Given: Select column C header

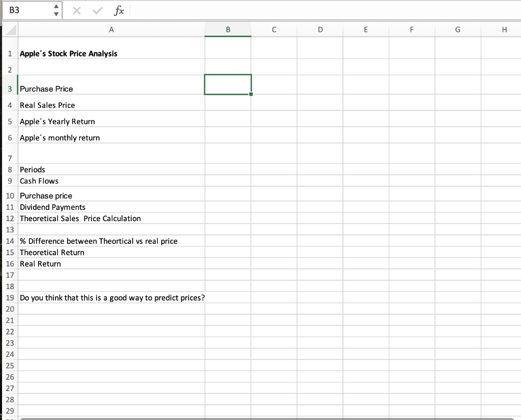Looking at the screenshot, I should [x=274, y=29].
